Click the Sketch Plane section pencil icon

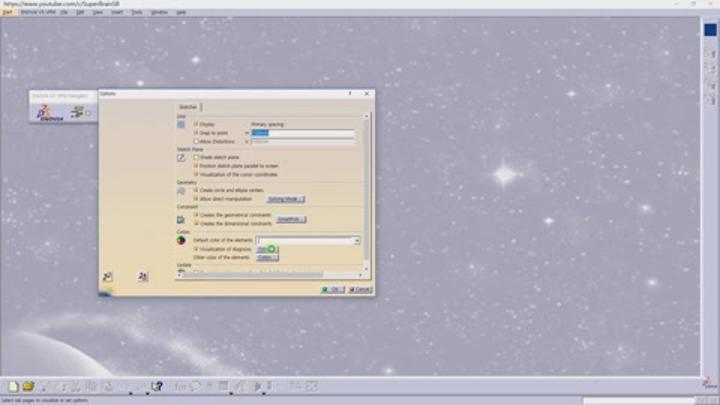coord(181,158)
